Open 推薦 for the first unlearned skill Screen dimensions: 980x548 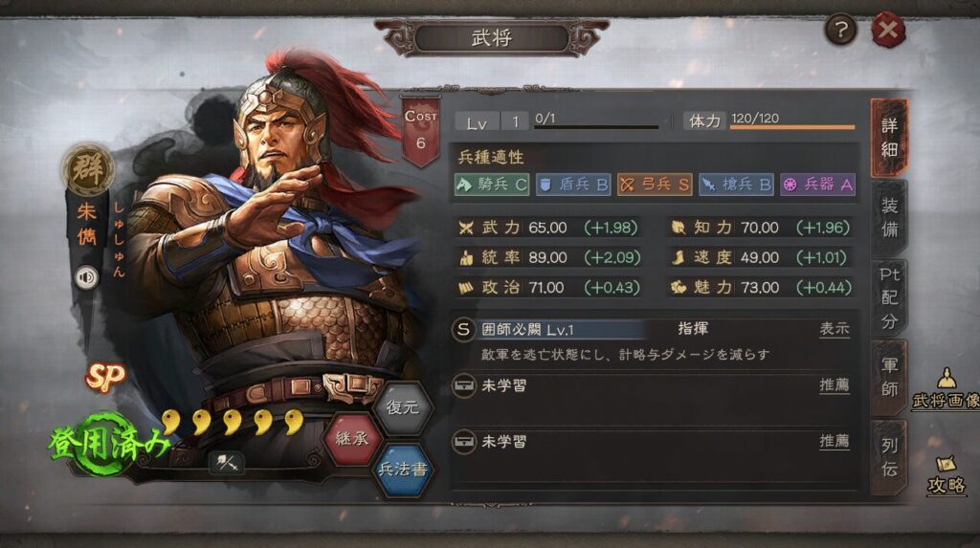(x=835, y=384)
